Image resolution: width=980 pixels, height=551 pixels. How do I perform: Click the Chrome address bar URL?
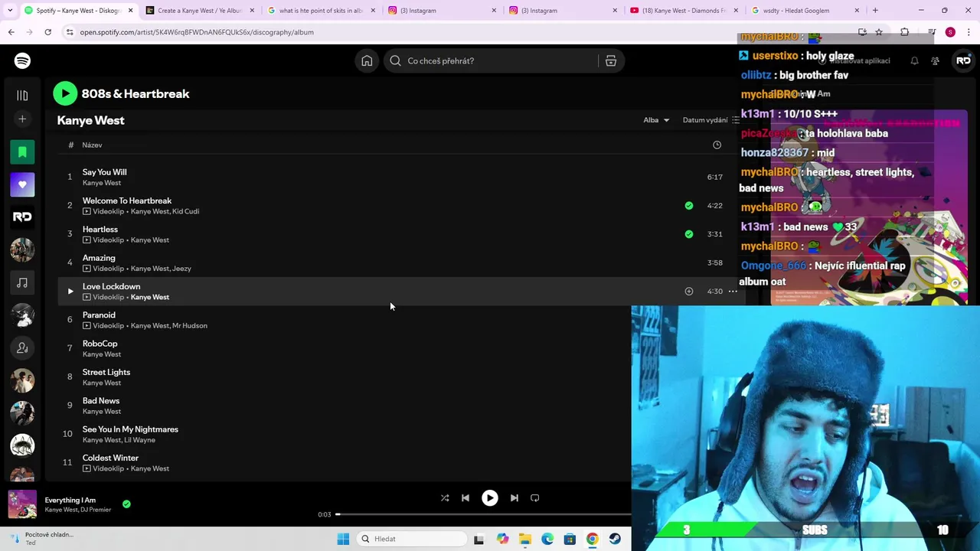point(197,32)
